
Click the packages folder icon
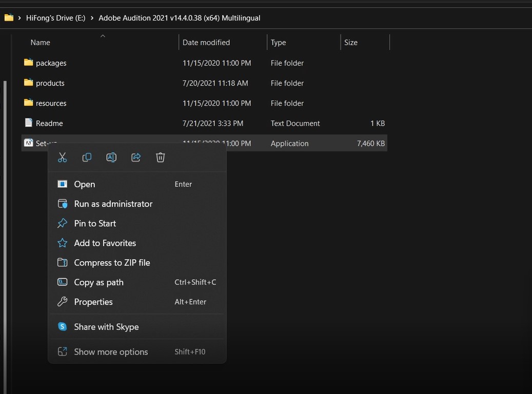click(29, 63)
